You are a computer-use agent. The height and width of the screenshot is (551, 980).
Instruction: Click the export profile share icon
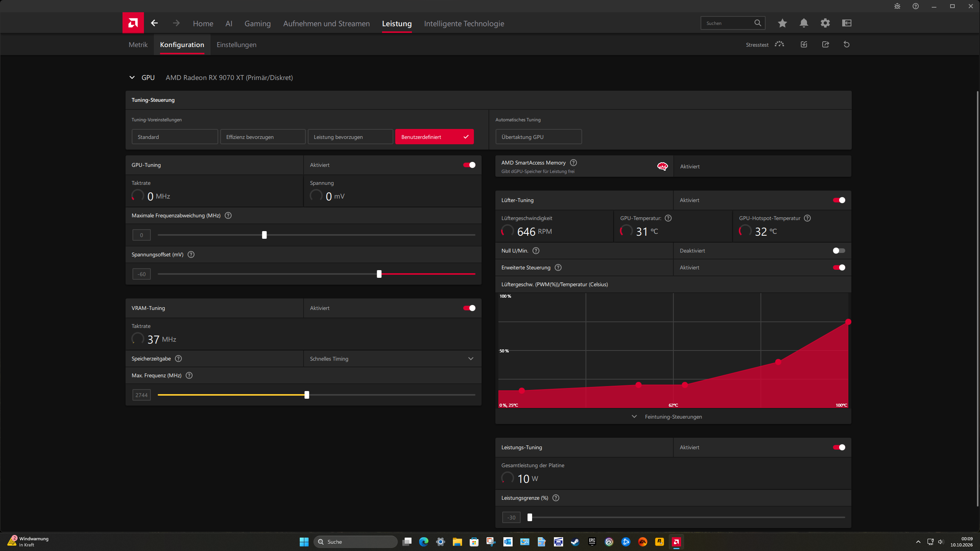click(825, 44)
